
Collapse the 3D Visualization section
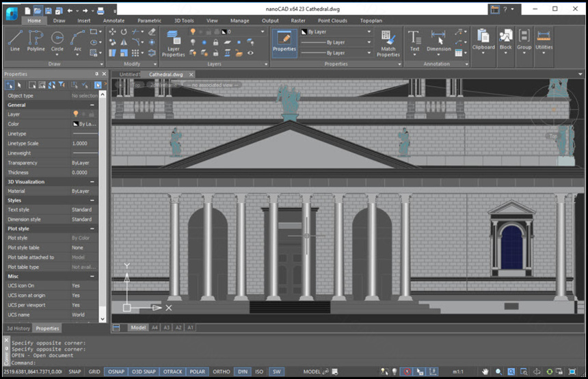pos(92,181)
